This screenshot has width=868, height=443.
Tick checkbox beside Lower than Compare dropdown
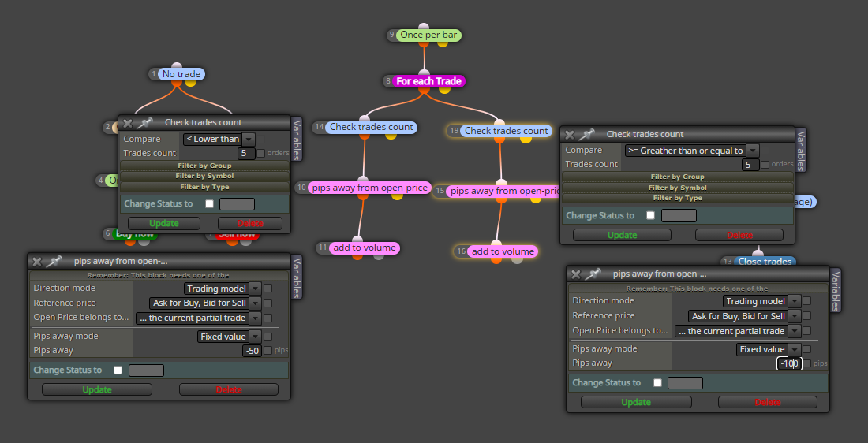260,139
